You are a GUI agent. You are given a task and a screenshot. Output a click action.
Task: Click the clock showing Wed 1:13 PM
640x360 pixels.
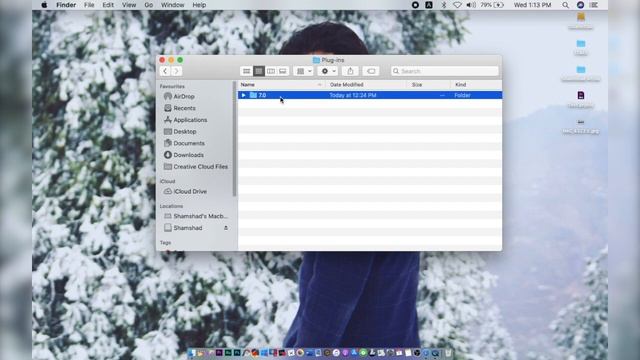click(532, 5)
